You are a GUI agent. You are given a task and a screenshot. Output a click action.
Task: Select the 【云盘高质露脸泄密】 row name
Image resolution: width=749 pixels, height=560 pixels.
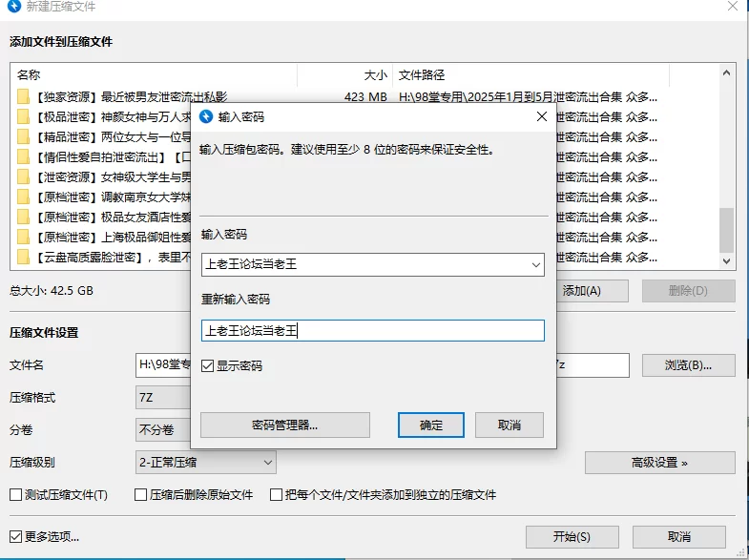point(113,258)
